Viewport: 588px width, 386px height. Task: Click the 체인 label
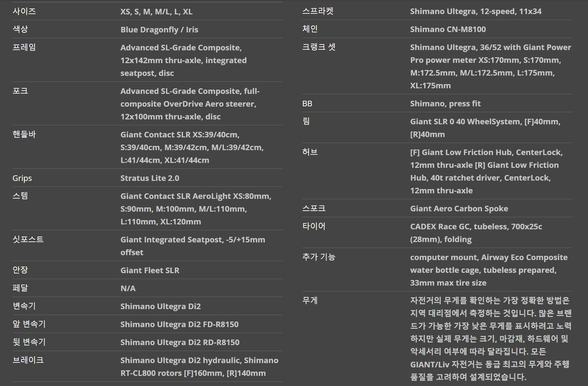coord(310,29)
